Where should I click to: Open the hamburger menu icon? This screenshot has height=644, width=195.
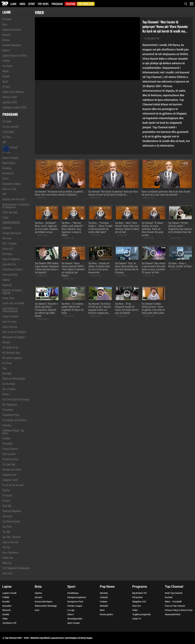(191, 4)
